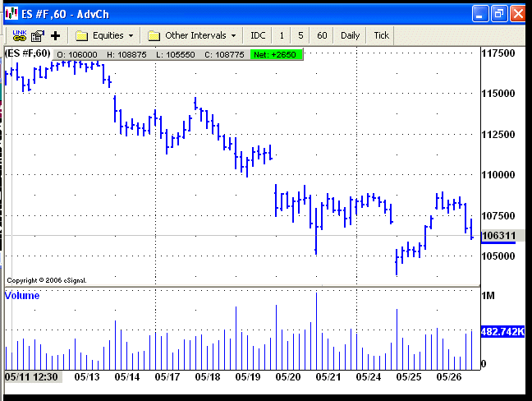
Task: Click the LINK chain icon
Action: pyautogui.click(x=20, y=35)
